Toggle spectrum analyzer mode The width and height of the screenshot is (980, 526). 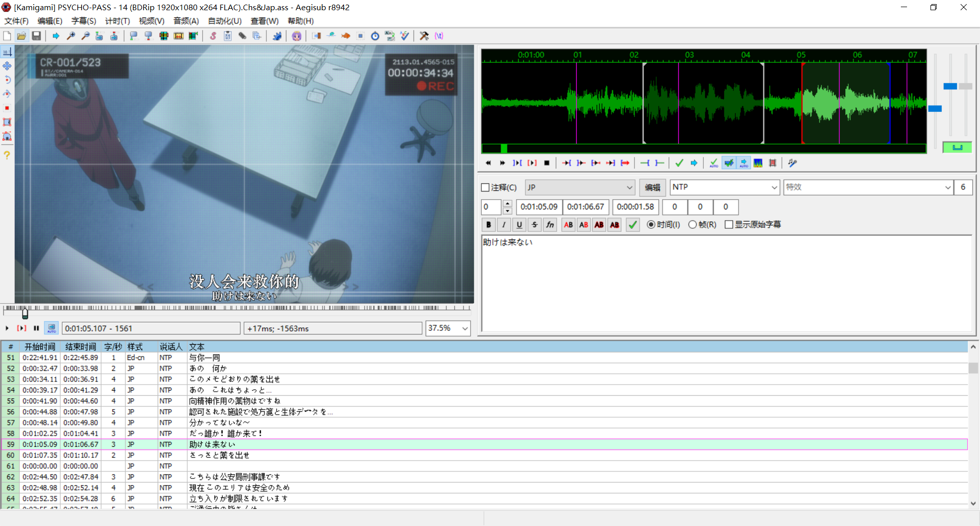coord(758,163)
